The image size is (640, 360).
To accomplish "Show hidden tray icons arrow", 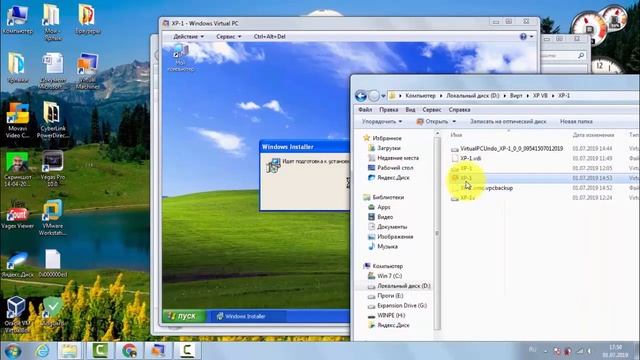I will point(545,351).
